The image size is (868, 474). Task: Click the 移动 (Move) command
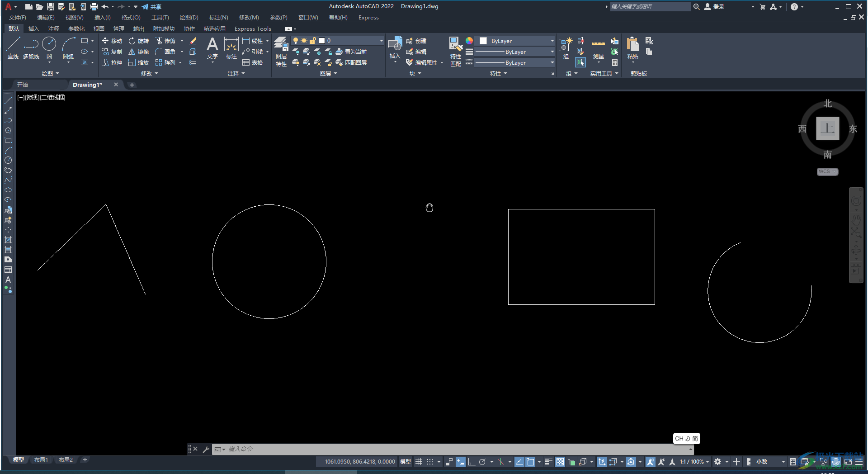click(112, 41)
